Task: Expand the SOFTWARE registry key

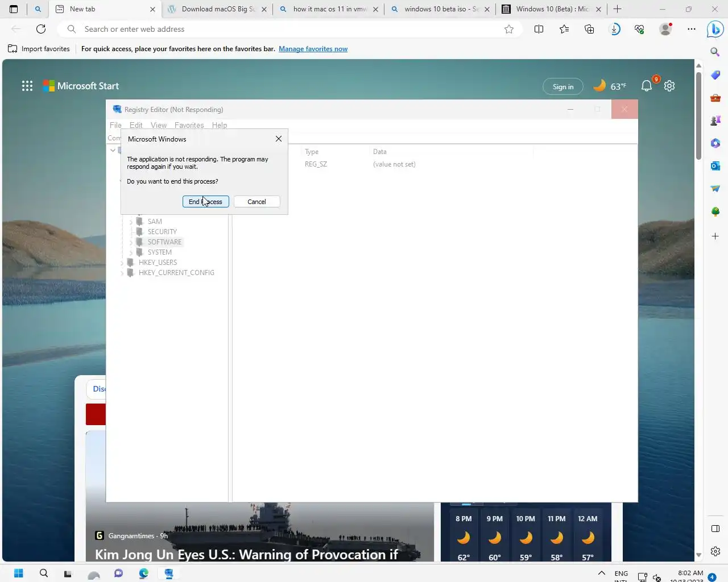Action: (x=131, y=242)
